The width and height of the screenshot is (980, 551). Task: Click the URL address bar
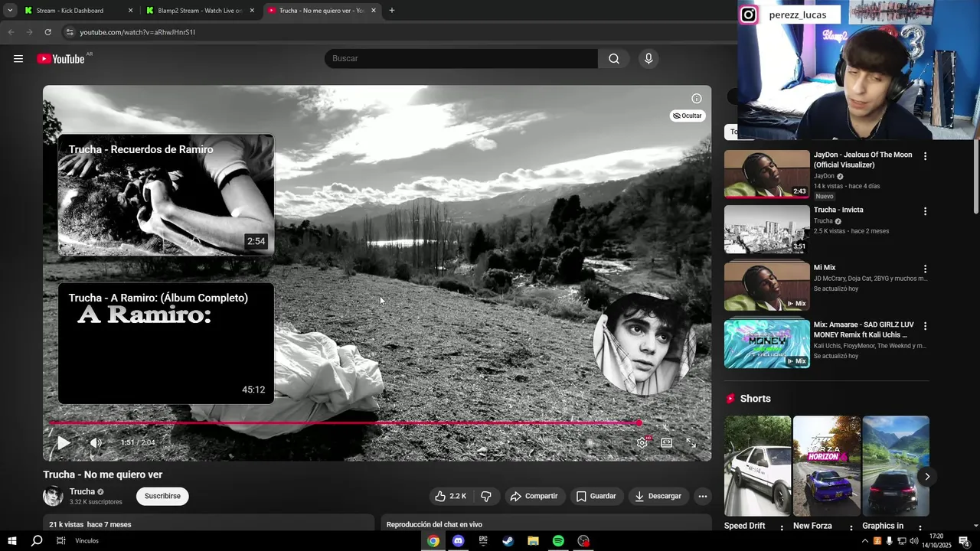point(398,32)
